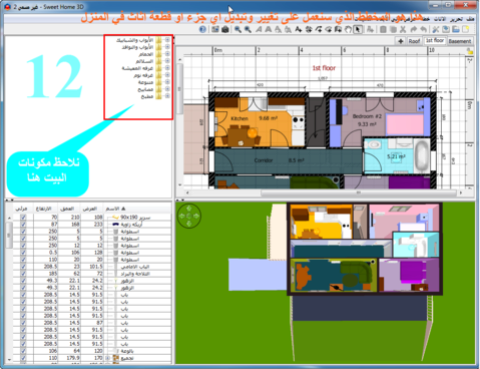
Task: Toggle visible checkbox for the بالوعة row
Action: [23, 351]
